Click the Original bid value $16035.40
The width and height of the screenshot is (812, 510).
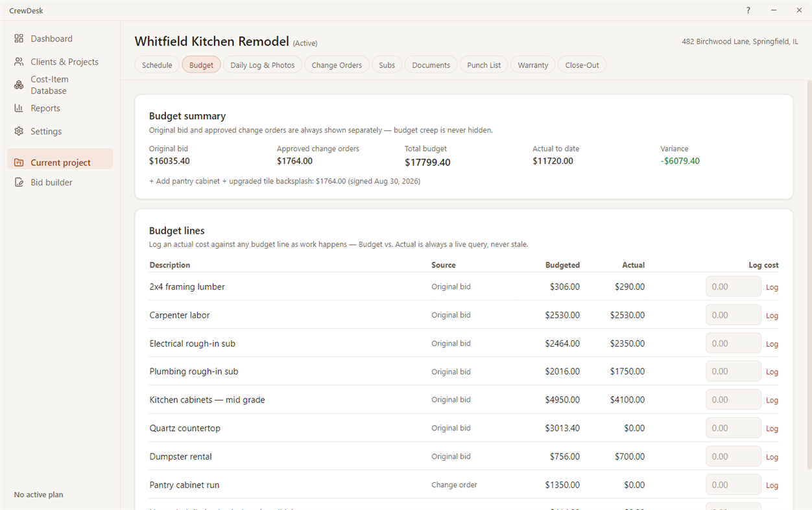[x=169, y=161]
